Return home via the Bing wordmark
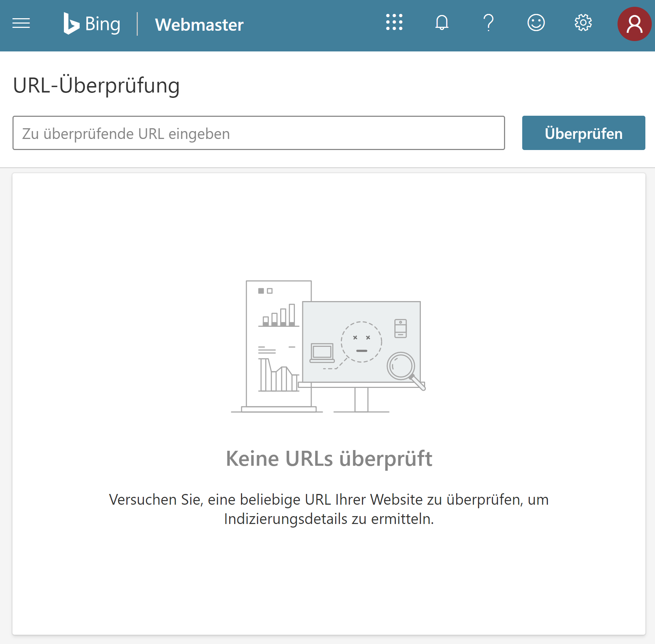Screen dimensions: 655x644 (x=91, y=24)
